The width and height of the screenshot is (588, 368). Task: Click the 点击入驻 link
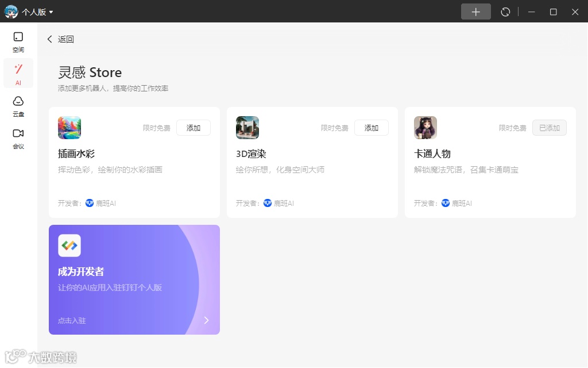72,321
